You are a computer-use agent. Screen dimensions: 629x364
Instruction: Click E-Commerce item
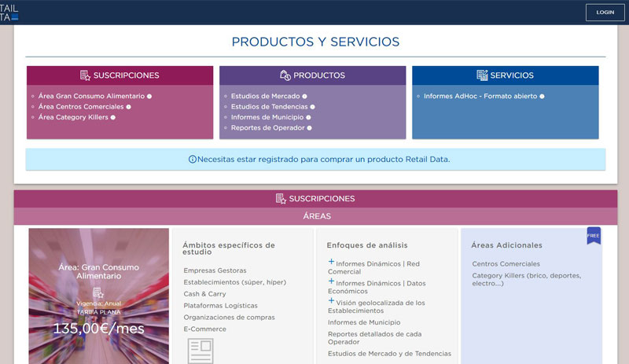tap(204, 329)
